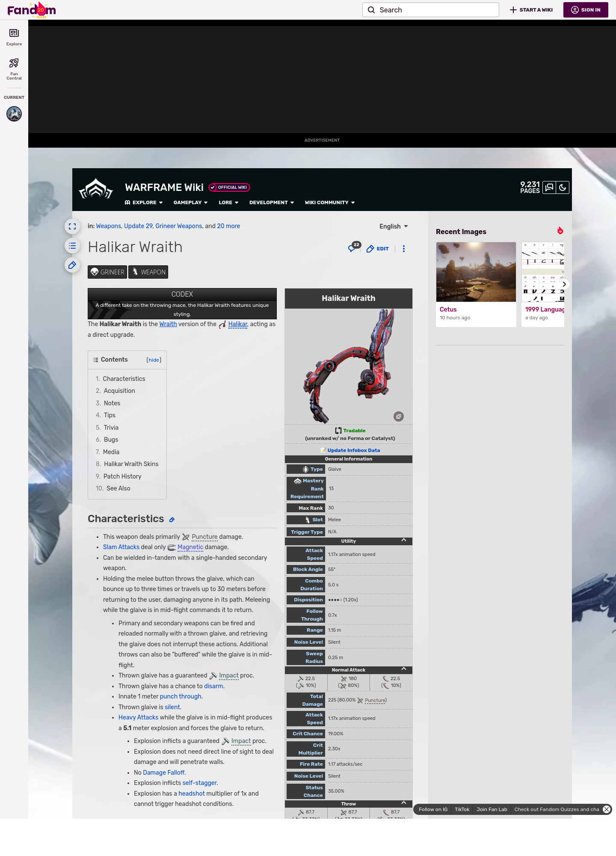Screen dimensions: 616x856
Task: Jump to Patch History in Contents
Action: (x=122, y=476)
